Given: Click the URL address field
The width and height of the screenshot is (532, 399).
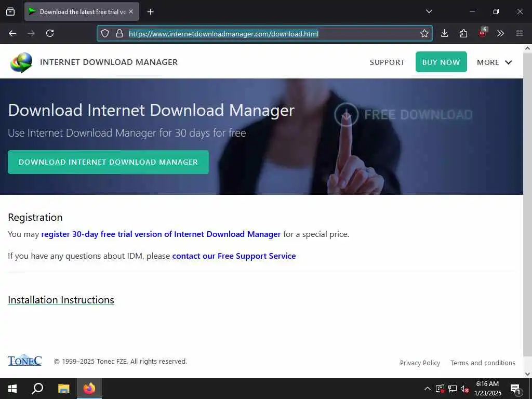Looking at the screenshot, I should pos(264,33).
